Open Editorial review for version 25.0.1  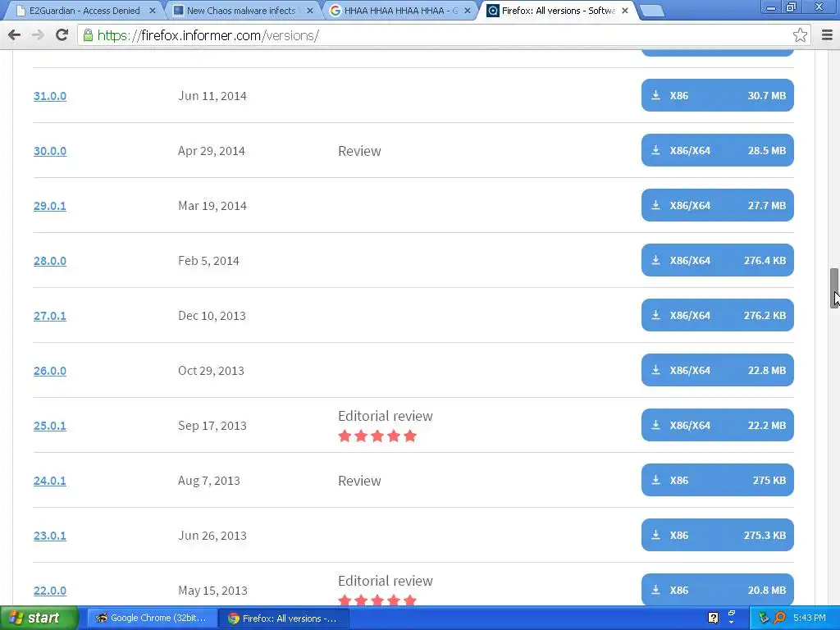click(386, 416)
